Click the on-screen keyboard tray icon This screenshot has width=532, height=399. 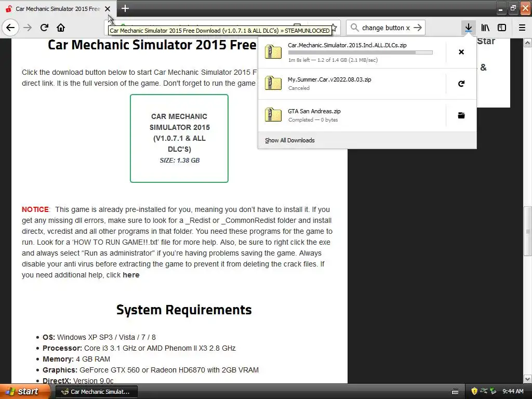pyautogui.click(x=455, y=392)
